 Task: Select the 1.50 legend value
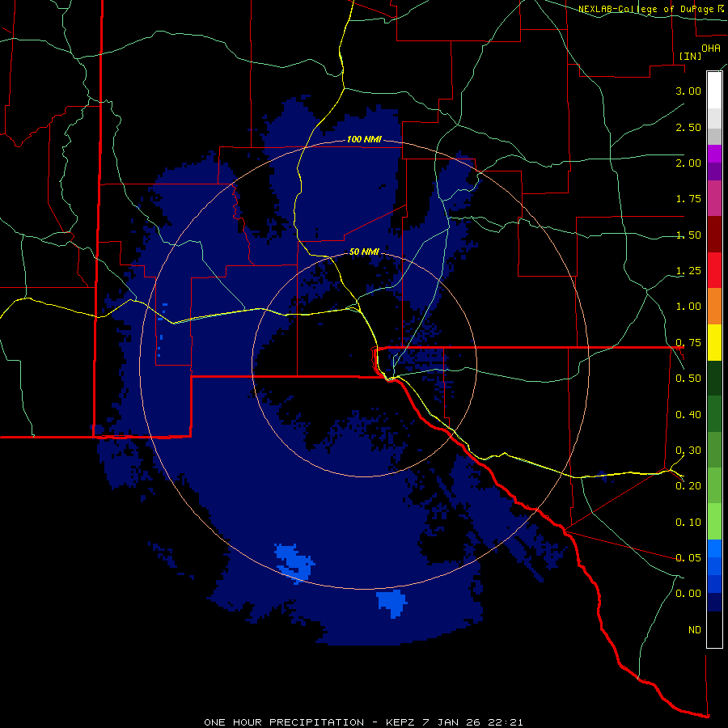coord(688,235)
